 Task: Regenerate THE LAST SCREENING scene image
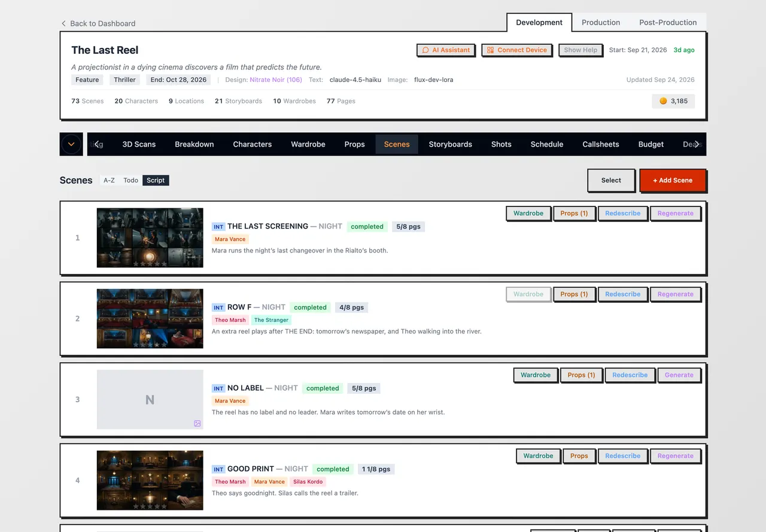[675, 214]
